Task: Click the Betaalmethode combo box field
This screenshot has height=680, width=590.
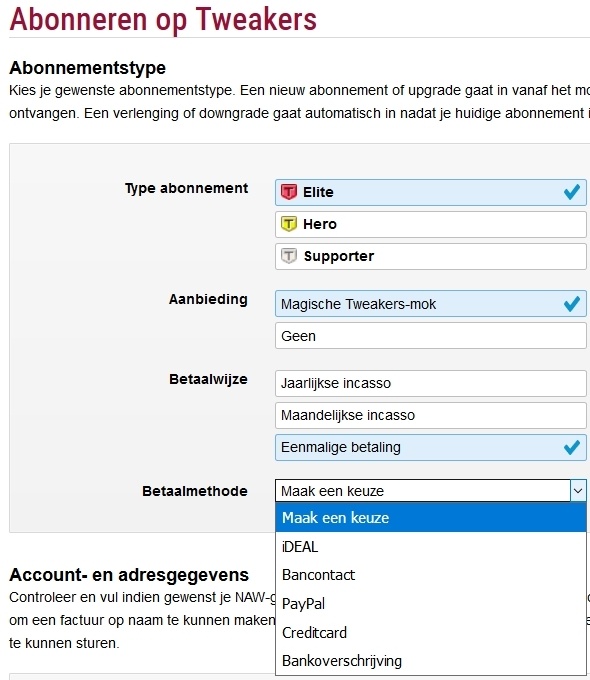Action: coord(431,491)
